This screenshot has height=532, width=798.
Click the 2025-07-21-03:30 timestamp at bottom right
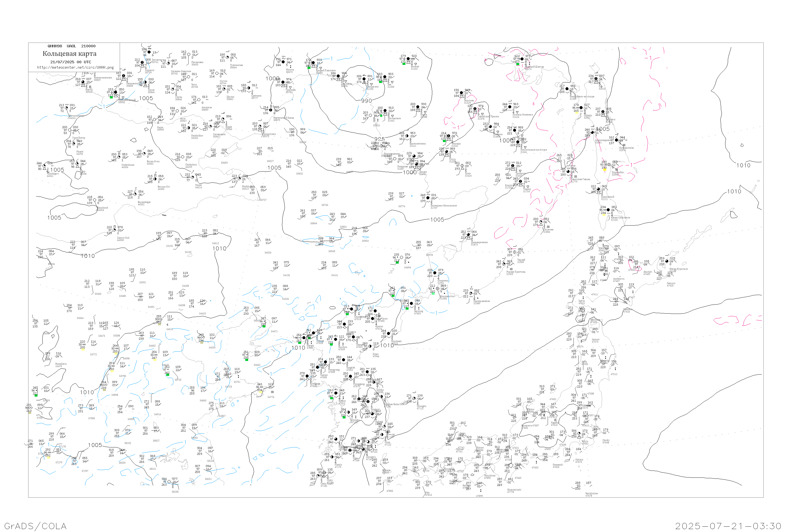[x=728, y=526]
